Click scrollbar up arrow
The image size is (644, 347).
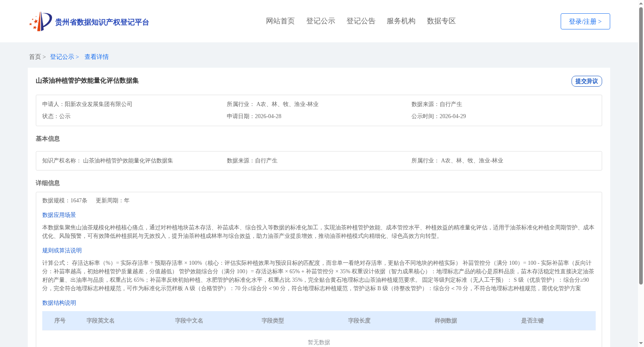[x=641, y=3]
